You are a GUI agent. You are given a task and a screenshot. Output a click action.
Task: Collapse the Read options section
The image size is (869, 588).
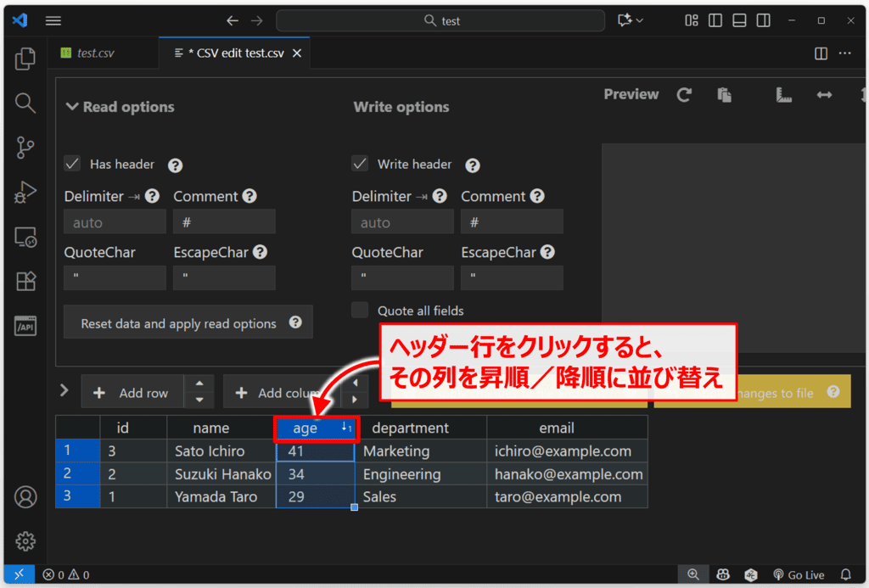(x=71, y=107)
